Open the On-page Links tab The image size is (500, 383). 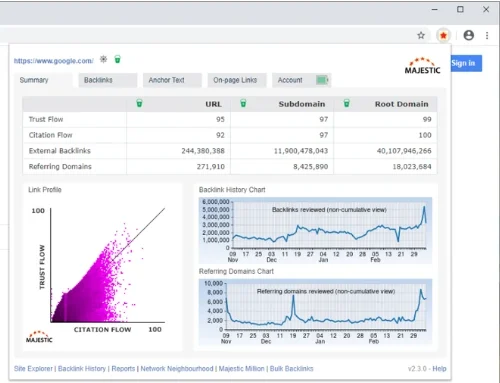coord(237,80)
